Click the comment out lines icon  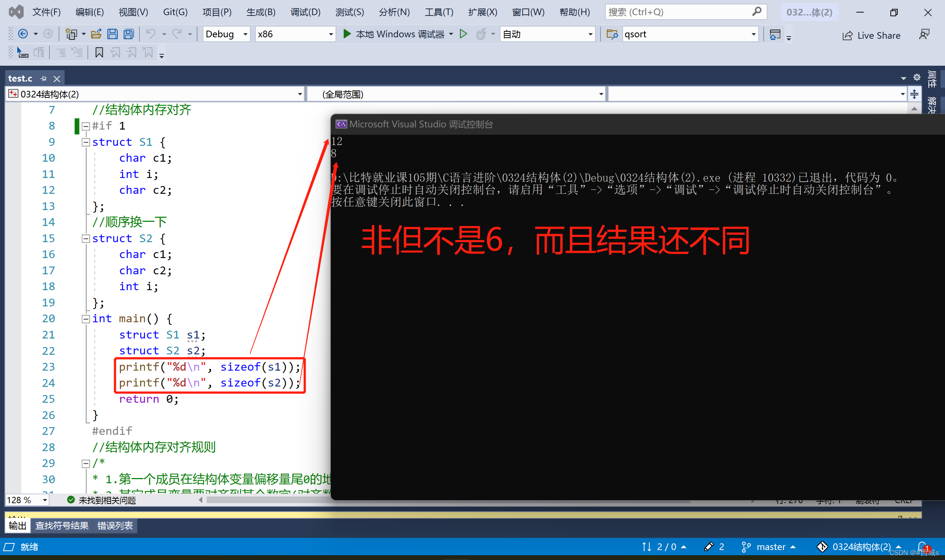click(61, 52)
